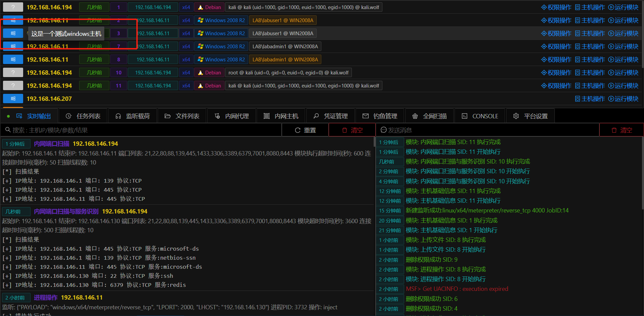This screenshot has width=644, height=316.
Task: Open 权限操作 for session 2 row
Action: 556,20
